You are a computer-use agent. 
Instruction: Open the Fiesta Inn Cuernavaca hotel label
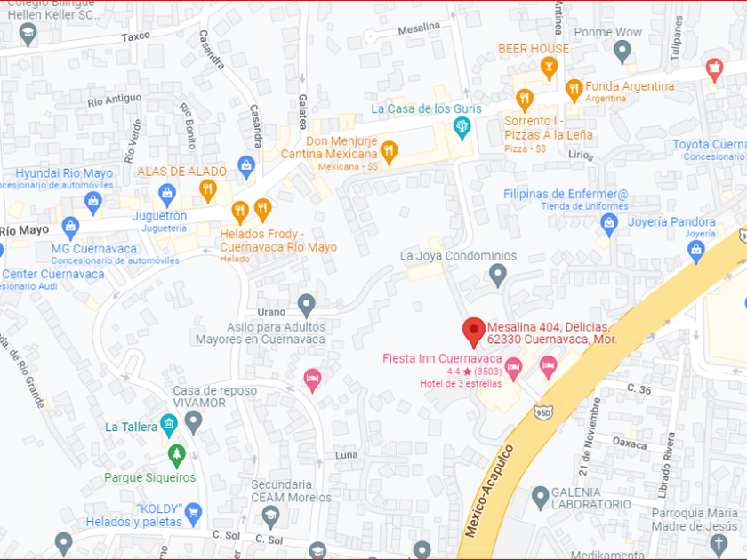[x=442, y=358]
